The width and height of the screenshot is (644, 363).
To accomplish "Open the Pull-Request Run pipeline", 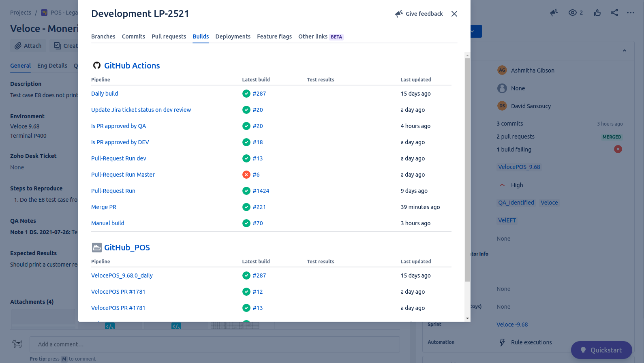I will pos(113,191).
